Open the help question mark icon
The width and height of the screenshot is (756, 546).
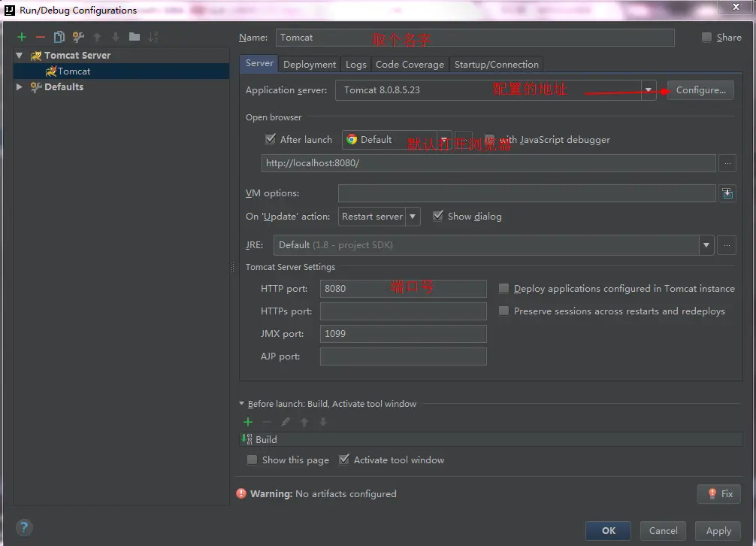point(24,527)
